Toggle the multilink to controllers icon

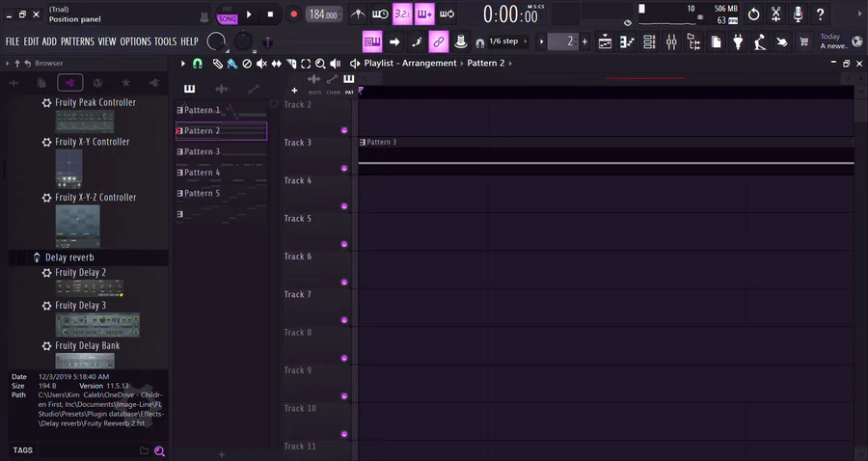(439, 41)
